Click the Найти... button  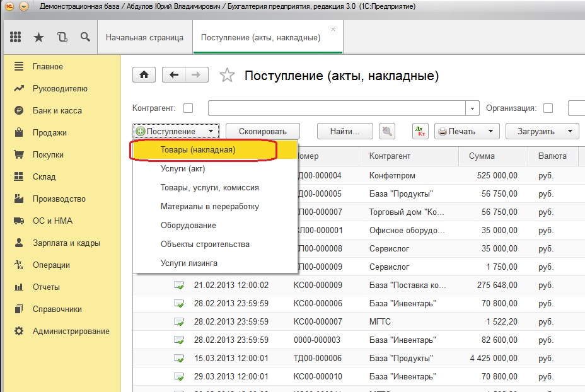click(x=345, y=131)
